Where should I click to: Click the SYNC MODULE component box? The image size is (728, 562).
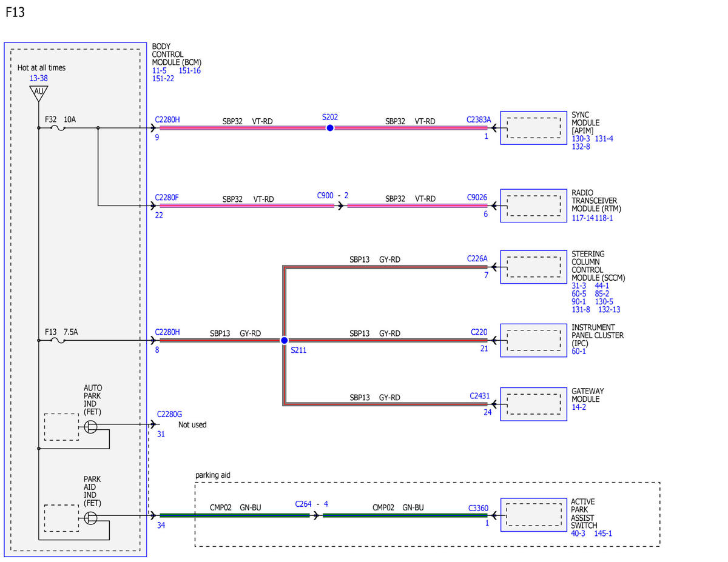pos(533,128)
